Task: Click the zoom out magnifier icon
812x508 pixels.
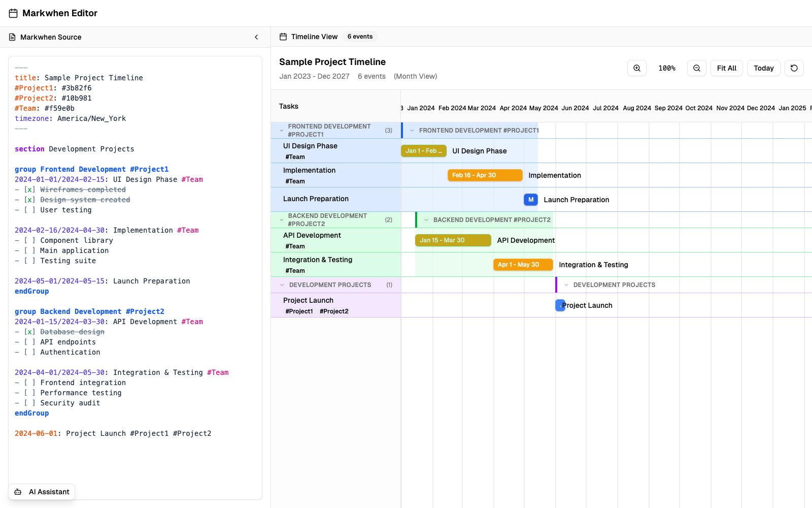Action: pos(697,68)
